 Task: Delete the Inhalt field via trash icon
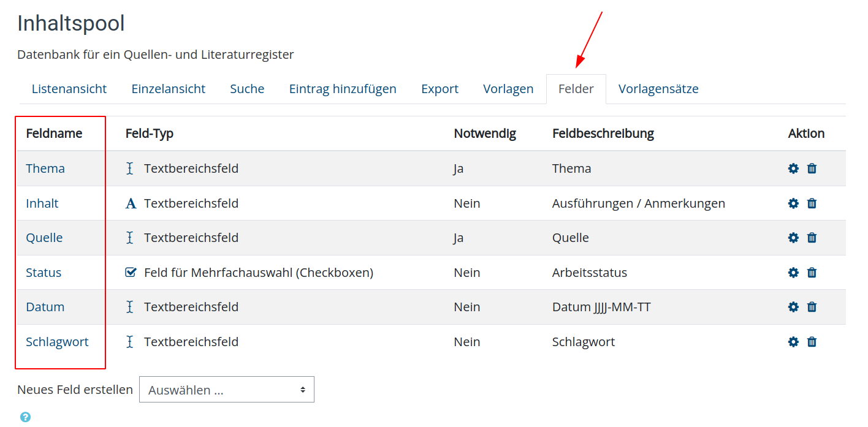[x=812, y=203]
